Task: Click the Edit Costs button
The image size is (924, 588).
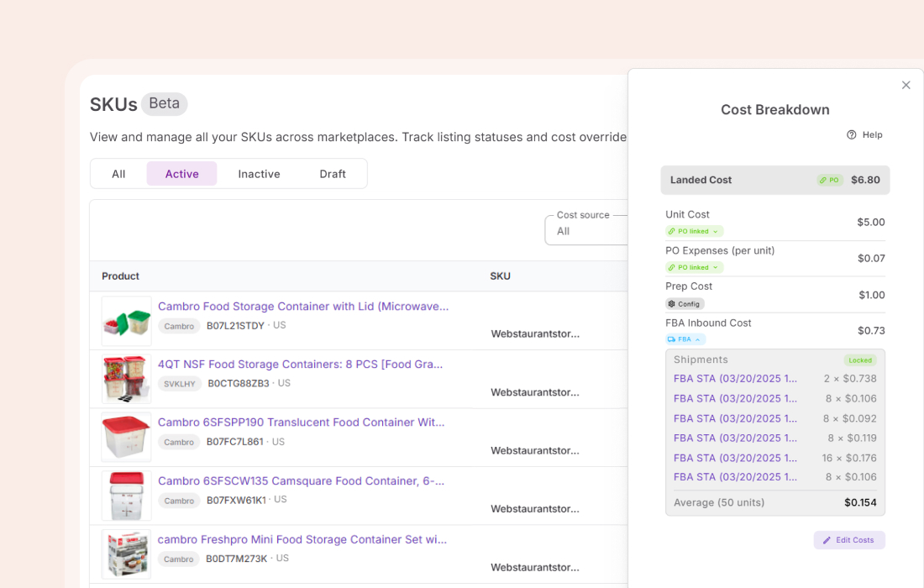Action: pos(849,540)
